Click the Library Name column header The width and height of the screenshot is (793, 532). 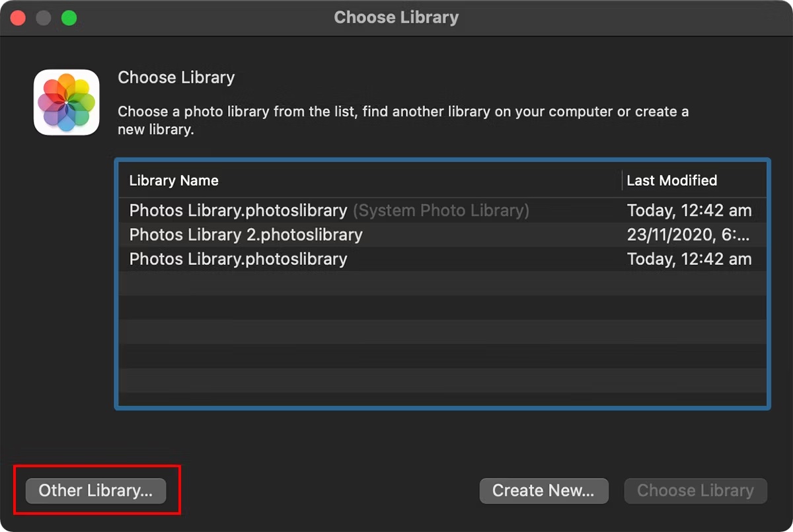tap(173, 180)
